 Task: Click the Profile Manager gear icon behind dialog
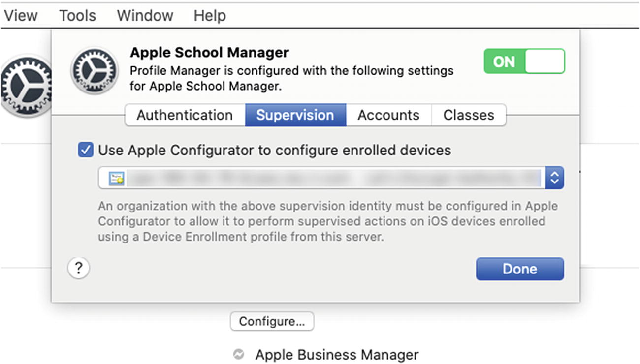pyautogui.click(x=26, y=86)
